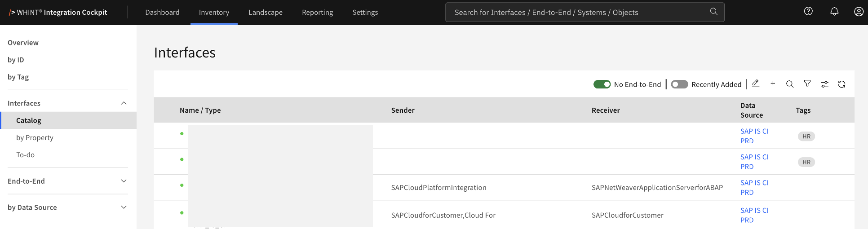Open notifications bell icon
The image size is (868, 229).
834,12
